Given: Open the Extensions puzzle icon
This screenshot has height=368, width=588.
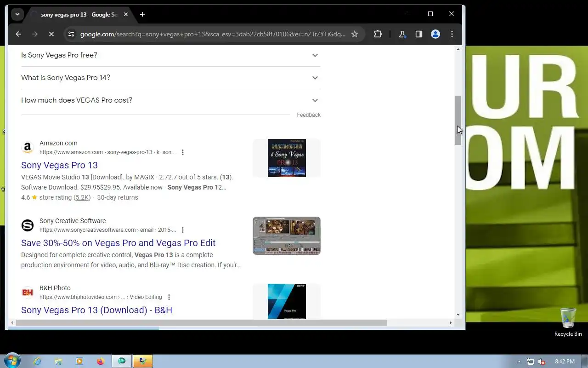Looking at the screenshot, I should click(x=378, y=34).
